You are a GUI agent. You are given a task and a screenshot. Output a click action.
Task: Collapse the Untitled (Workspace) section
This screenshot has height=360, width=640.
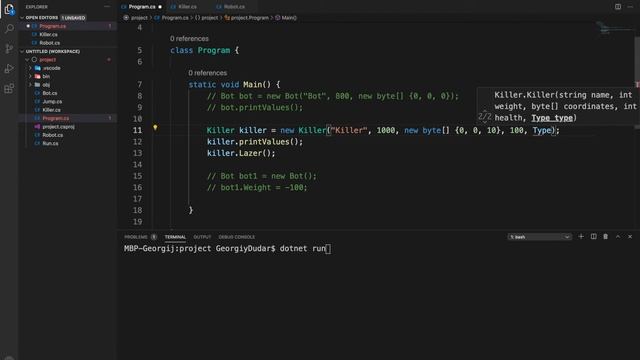(x=22, y=51)
